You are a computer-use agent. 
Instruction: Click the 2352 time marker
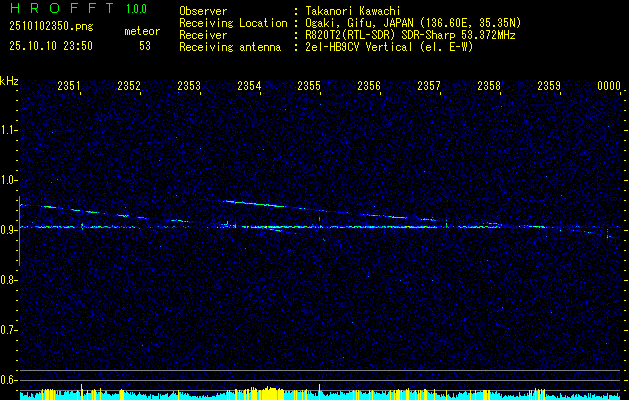(x=129, y=85)
